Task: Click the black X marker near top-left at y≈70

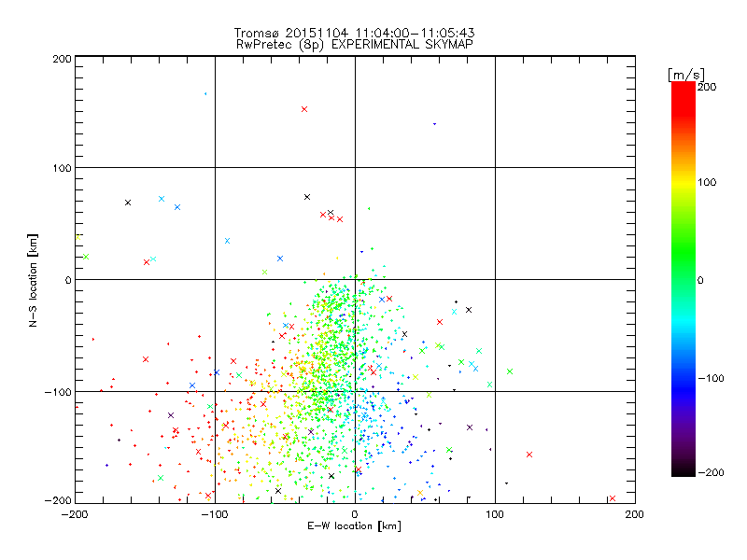Action: (128, 203)
